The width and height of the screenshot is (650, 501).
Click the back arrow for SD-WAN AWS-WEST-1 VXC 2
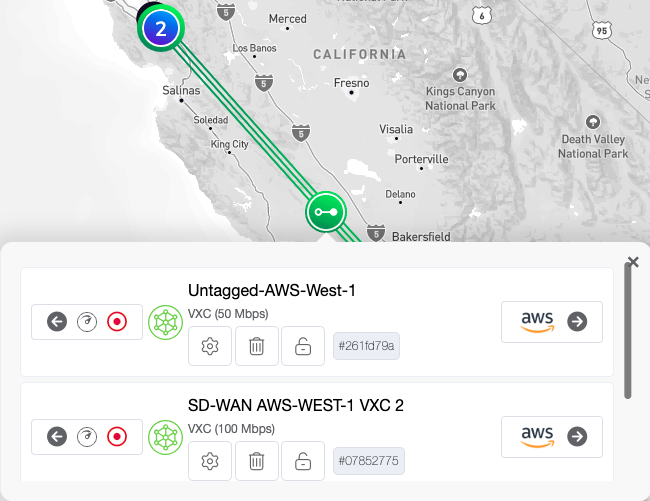57,437
